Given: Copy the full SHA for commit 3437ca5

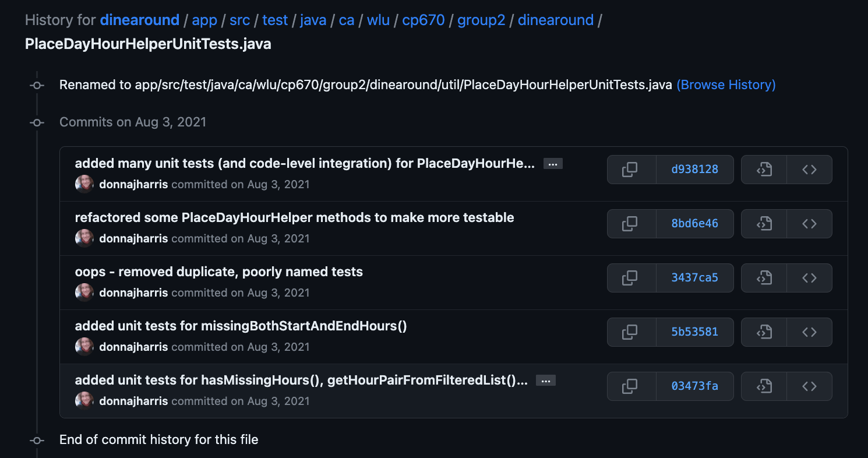Looking at the screenshot, I should tap(631, 277).
